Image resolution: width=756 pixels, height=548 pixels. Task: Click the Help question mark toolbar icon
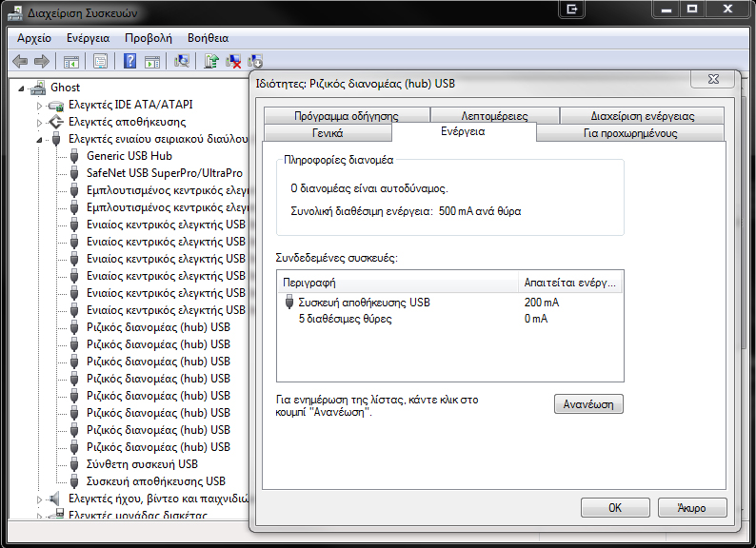pyautogui.click(x=130, y=62)
